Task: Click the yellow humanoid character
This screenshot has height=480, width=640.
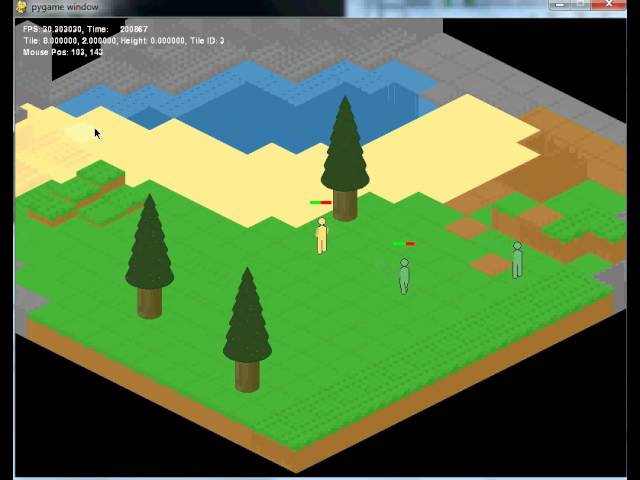Action: pos(322,236)
